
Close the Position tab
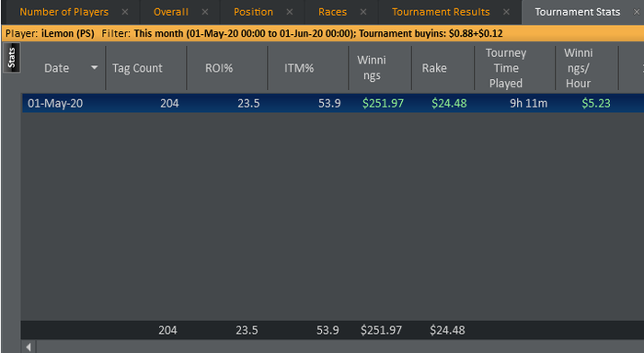pyautogui.click(x=290, y=12)
